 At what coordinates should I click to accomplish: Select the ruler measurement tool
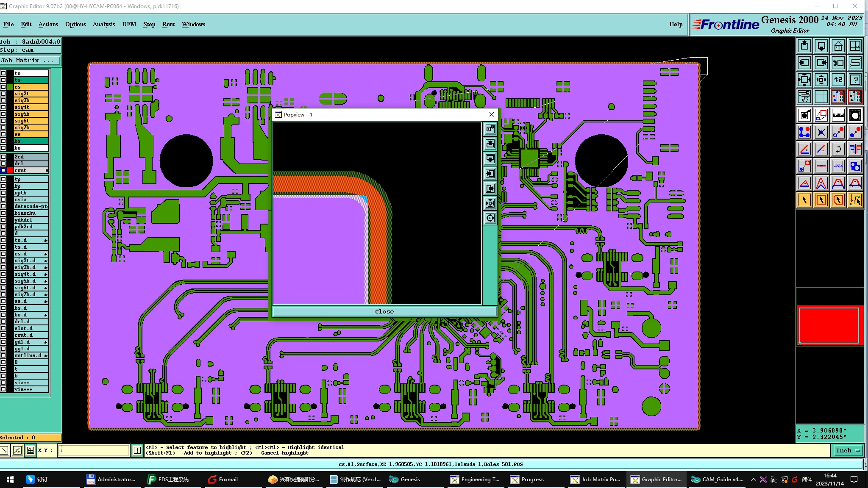838,115
